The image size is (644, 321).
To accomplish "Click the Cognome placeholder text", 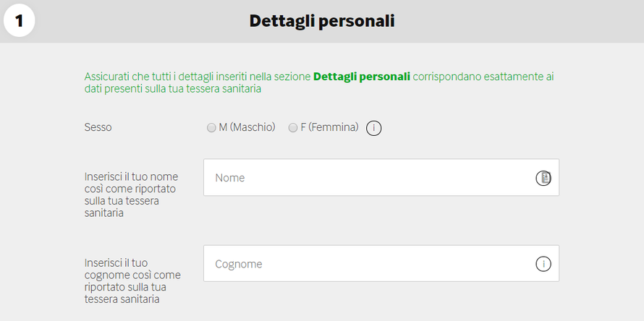I will 239,265.
